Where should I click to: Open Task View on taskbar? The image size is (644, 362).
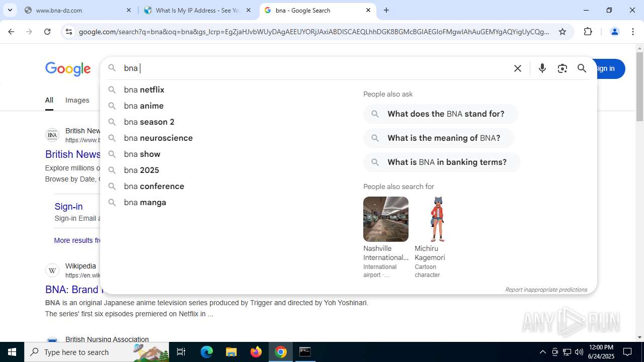tap(181, 352)
